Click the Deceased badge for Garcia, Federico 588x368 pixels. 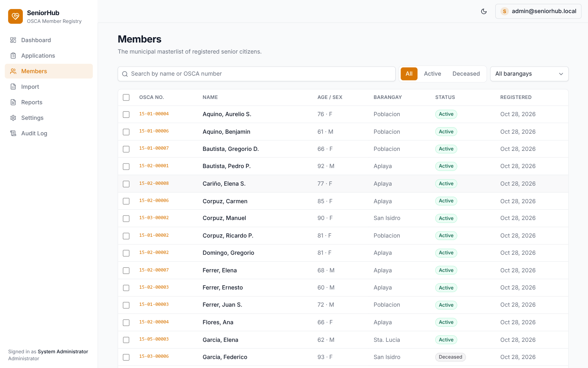pyautogui.click(x=450, y=357)
